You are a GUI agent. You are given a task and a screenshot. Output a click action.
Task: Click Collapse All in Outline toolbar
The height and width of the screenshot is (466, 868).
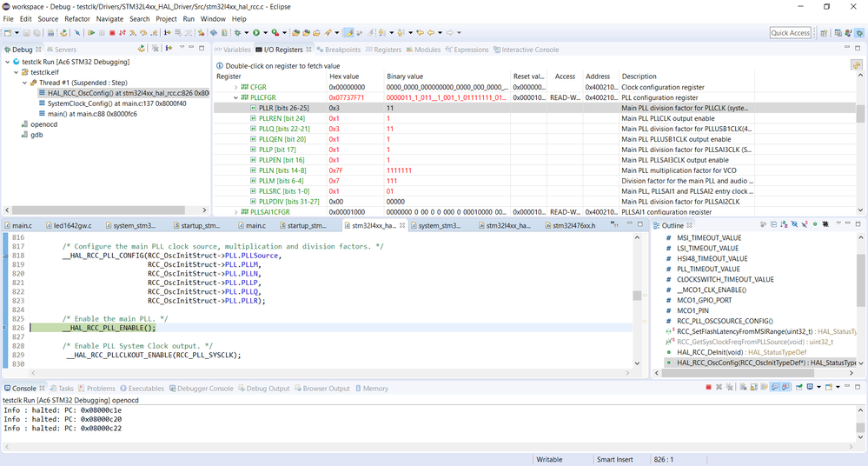tap(774, 224)
